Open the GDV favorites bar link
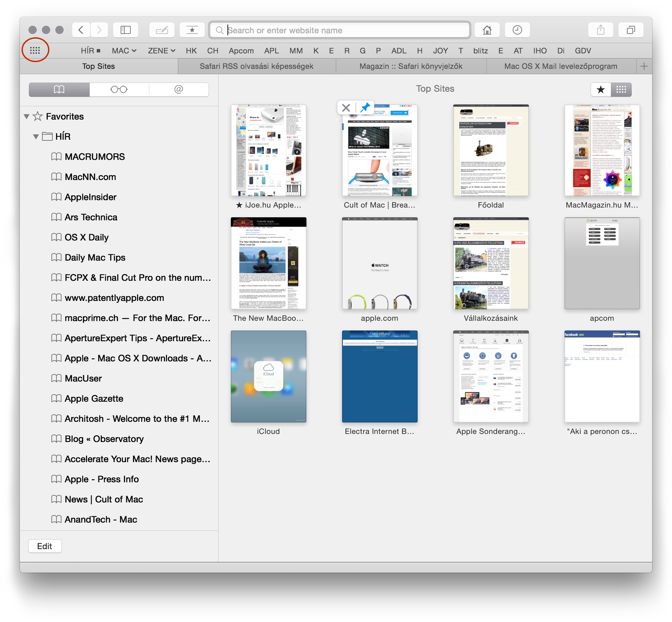672x622 pixels. 583,51
